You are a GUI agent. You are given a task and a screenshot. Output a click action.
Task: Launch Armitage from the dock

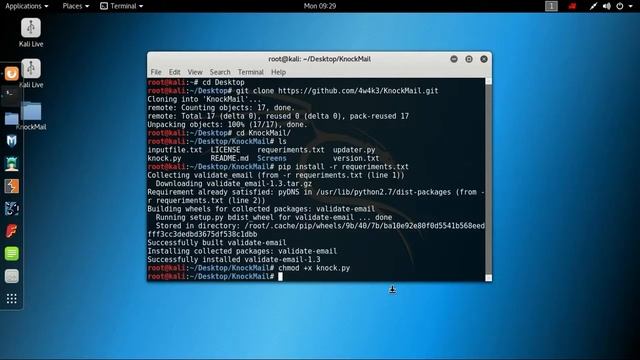pyautogui.click(x=11, y=164)
